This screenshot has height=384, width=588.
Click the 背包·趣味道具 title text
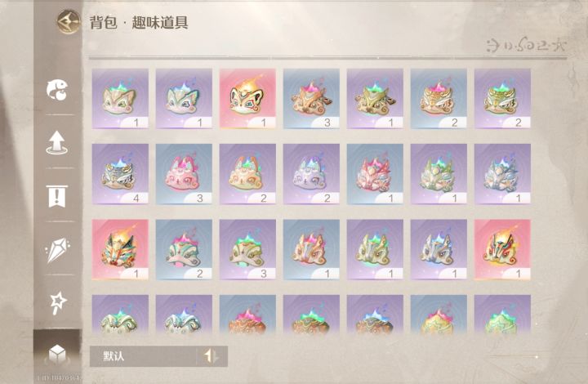click(139, 23)
